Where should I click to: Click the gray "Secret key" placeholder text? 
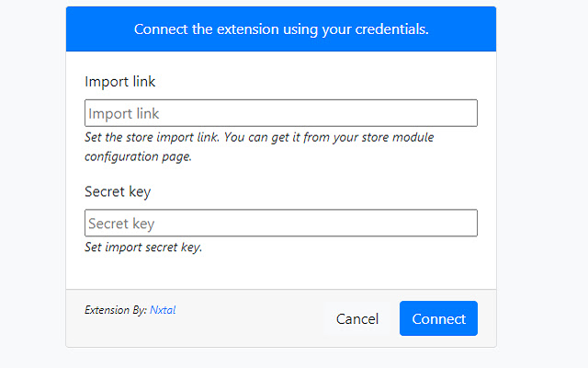coord(121,224)
